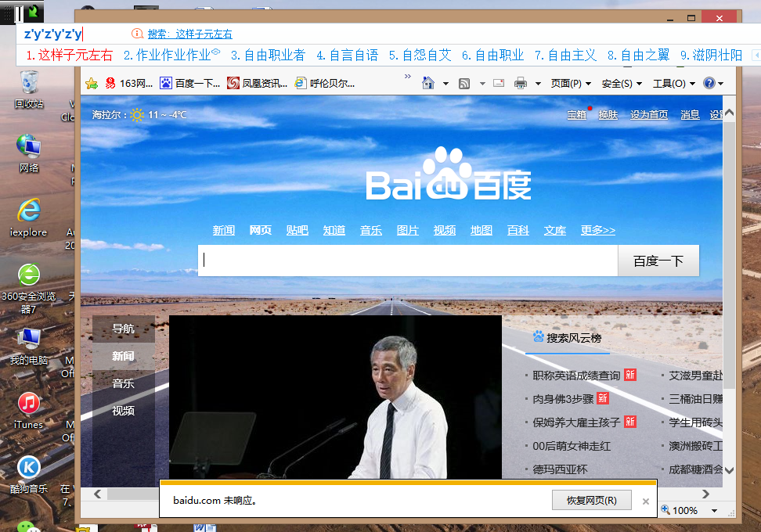Select the 图片 search category
The width and height of the screenshot is (761, 532).
pos(408,230)
